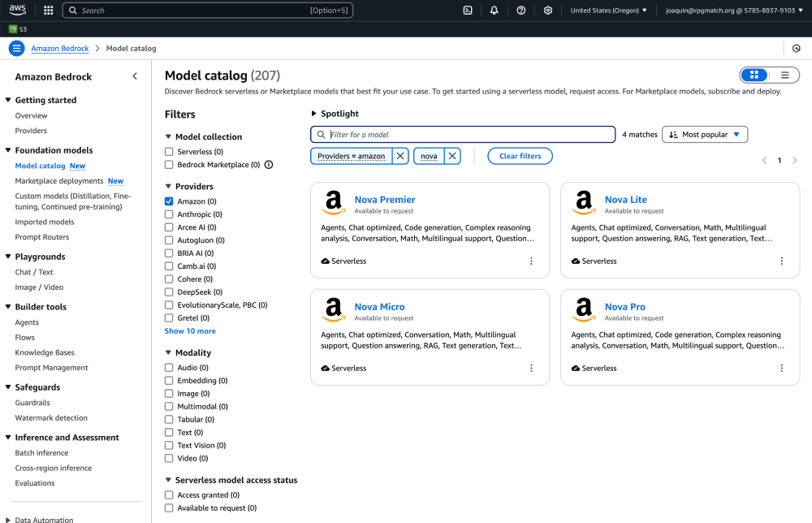Open the United States (Oregon) region dropdown
The width and height of the screenshot is (812, 523).
coord(608,11)
